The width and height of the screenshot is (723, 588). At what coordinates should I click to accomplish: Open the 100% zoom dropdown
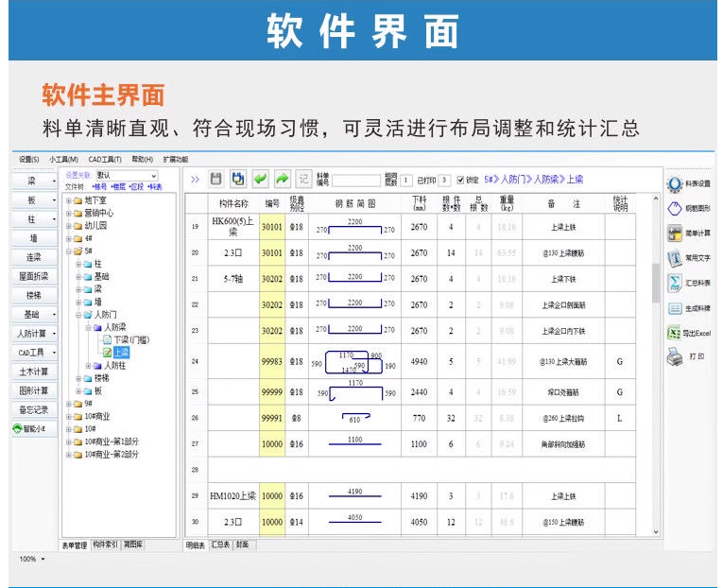click(32, 559)
